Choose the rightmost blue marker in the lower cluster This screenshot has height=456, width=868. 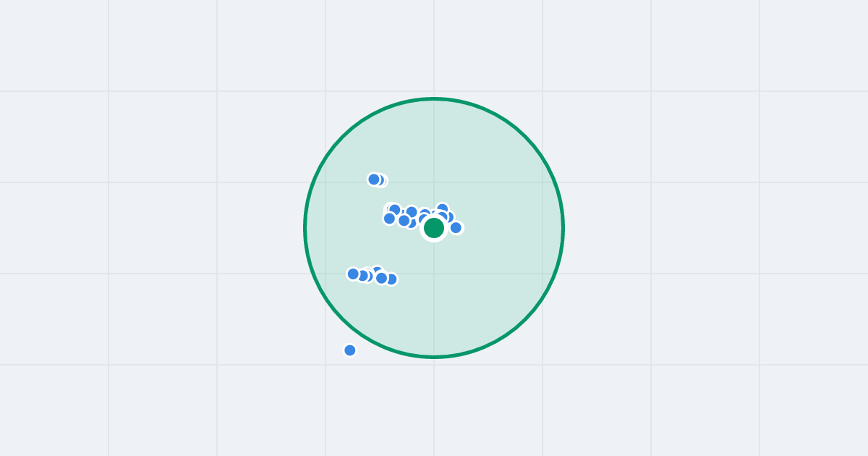pyautogui.click(x=391, y=279)
